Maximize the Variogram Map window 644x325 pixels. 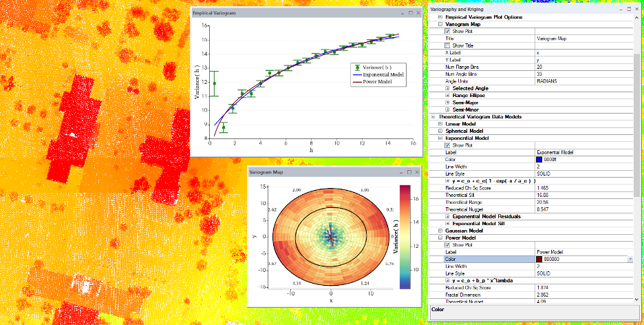point(409,171)
